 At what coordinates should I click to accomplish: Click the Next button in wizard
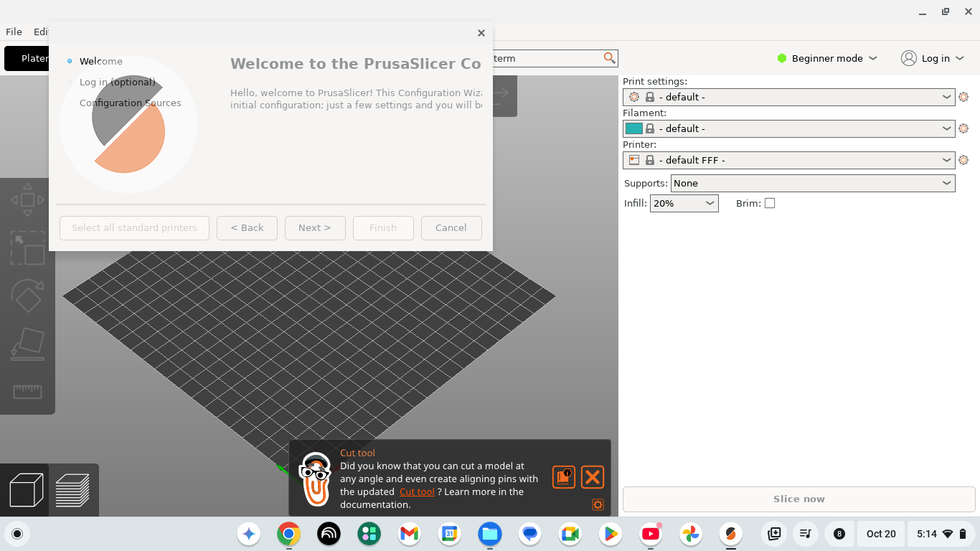tap(315, 227)
